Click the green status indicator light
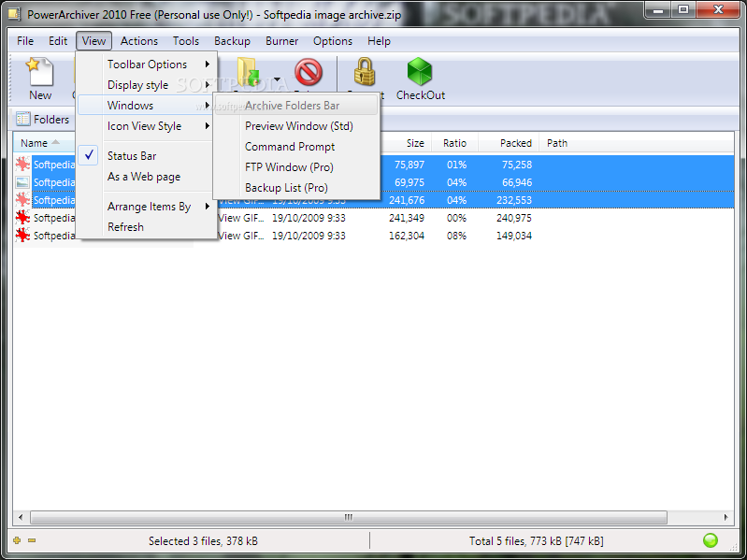 (711, 540)
